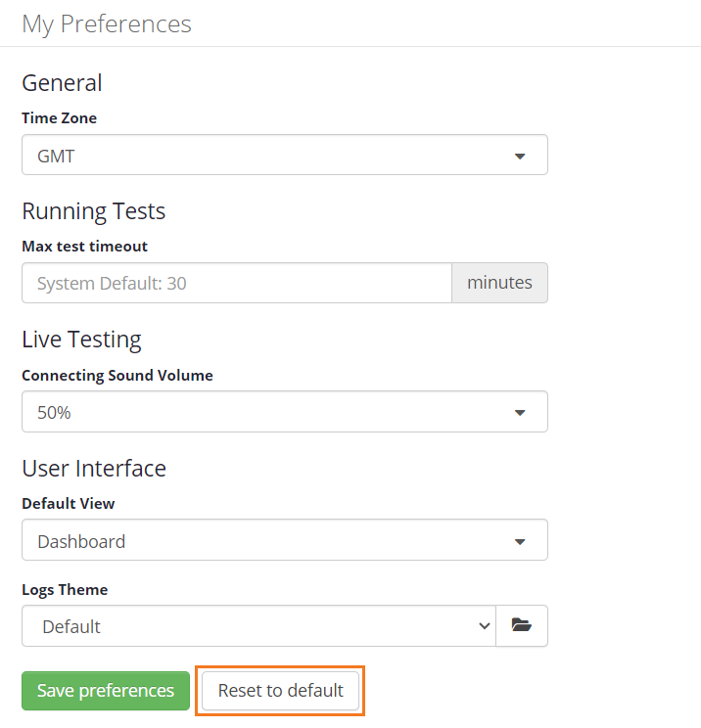Viewport: 701px width, 728px height.
Task: Click the 'minutes' unit addon
Action: coord(499,284)
